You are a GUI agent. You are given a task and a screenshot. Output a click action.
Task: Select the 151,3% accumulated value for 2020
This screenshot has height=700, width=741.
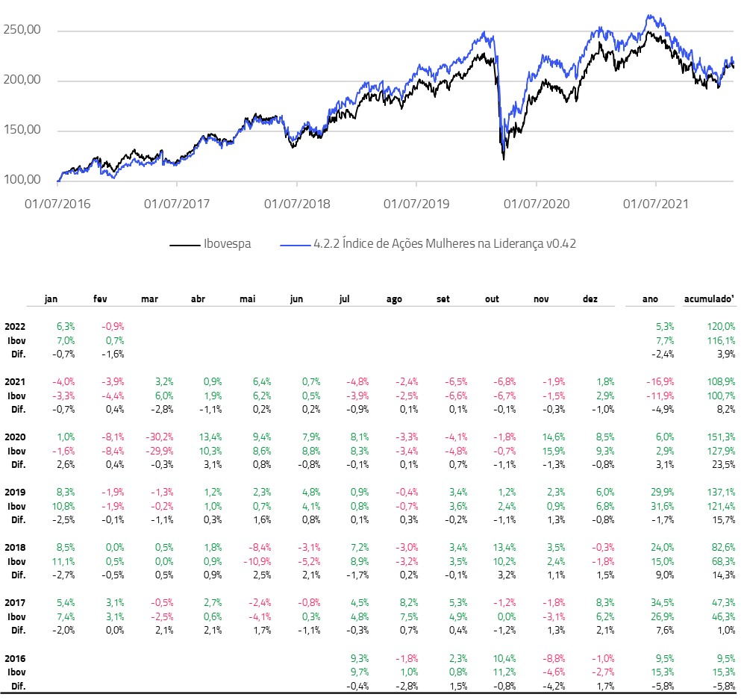tap(721, 437)
